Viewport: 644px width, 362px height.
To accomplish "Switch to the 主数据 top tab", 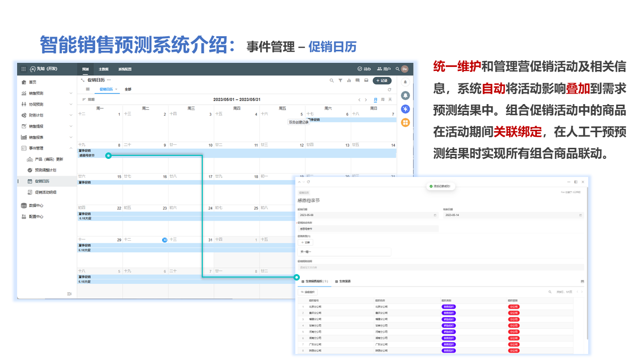I will (103, 69).
